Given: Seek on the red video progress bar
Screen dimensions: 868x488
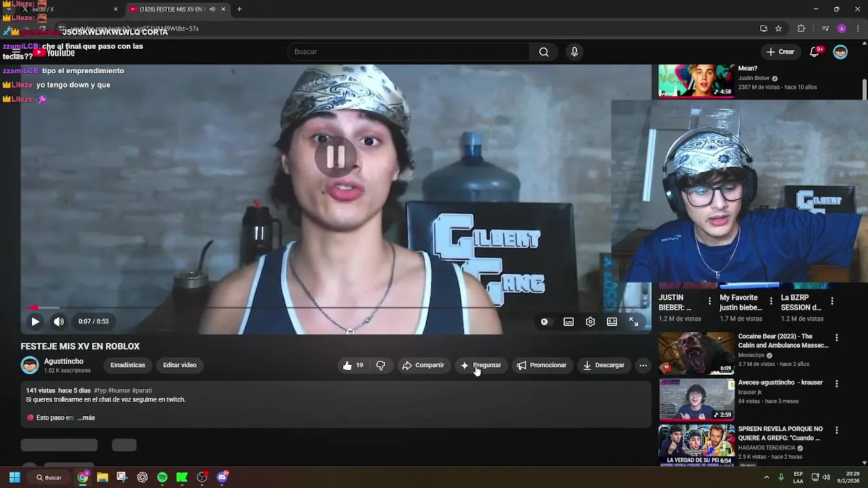Looking at the screenshot, I should 336,308.
